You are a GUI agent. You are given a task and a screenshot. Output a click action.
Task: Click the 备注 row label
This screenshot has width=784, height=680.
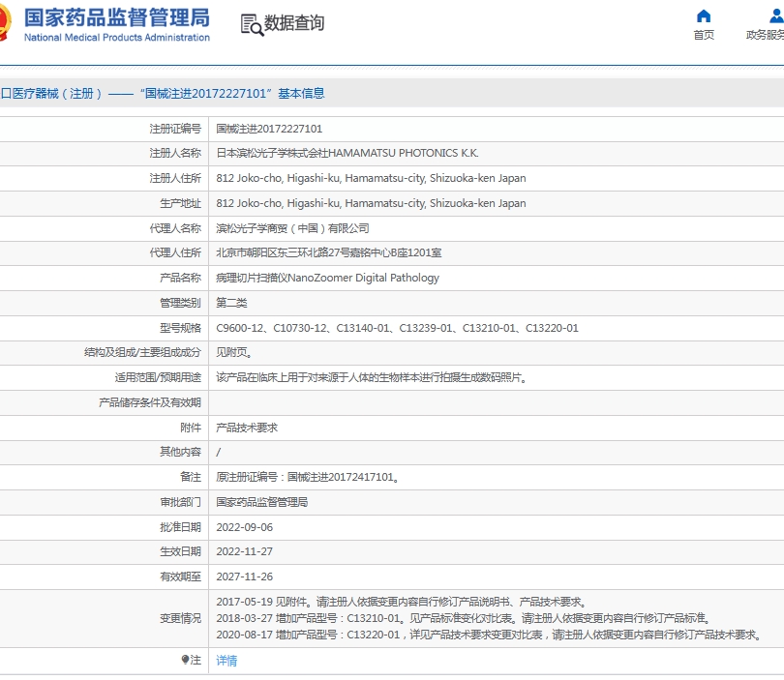point(191,477)
